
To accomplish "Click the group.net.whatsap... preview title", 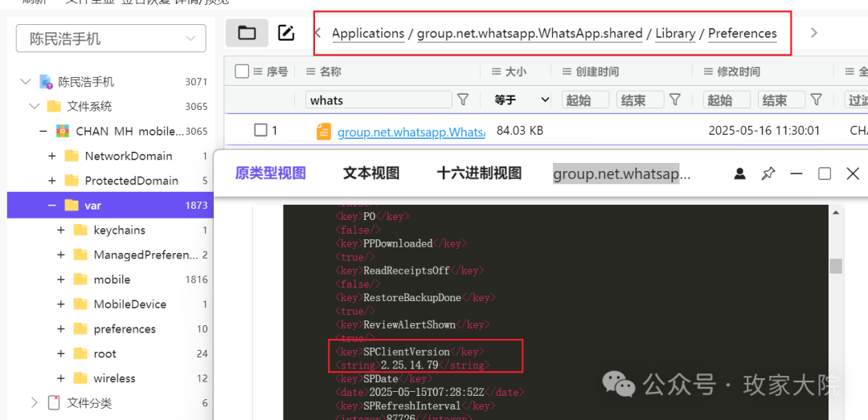I will pos(621,173).
